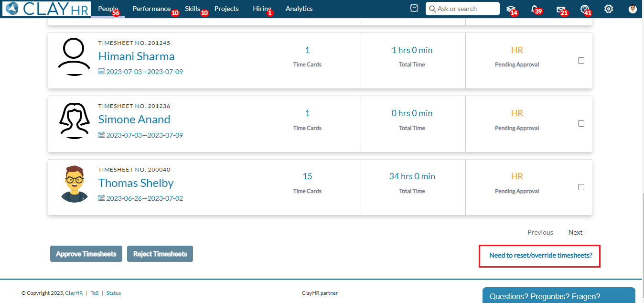Open the ClayHR footer link
644x303 pixels.
[x=74, y=293]
